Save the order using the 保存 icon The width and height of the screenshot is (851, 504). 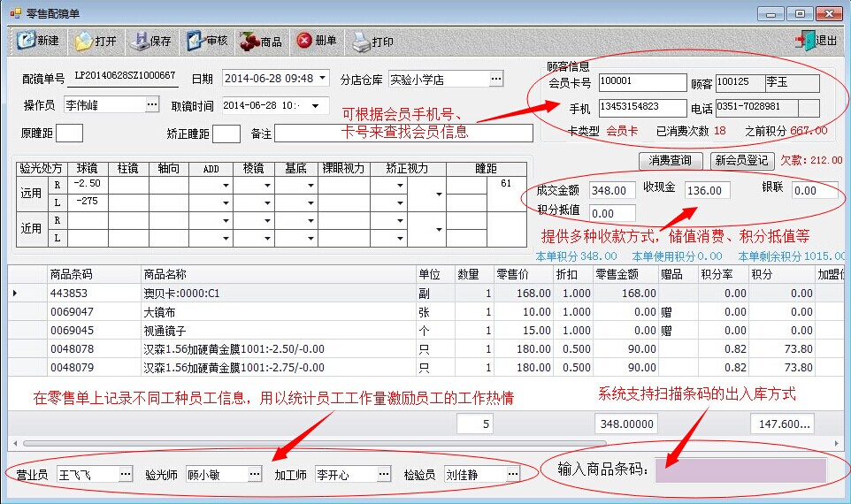tap(150, 41)
